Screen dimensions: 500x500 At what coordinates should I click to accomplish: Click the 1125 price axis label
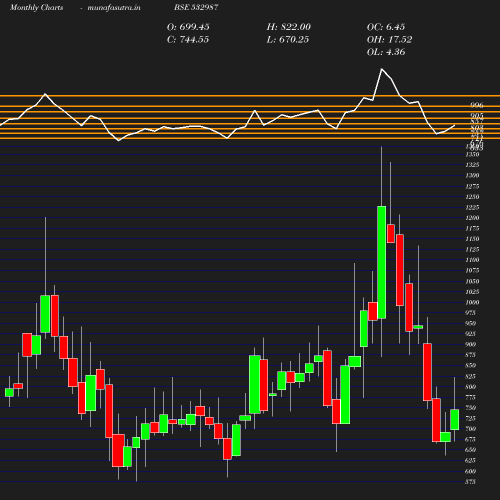(472, 249)
